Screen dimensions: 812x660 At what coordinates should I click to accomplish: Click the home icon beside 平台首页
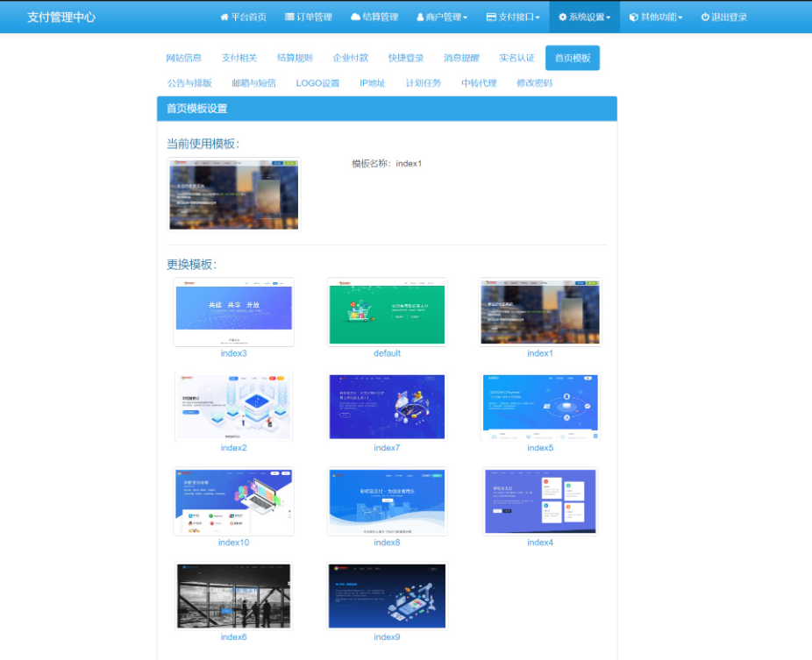coord(224,17)
